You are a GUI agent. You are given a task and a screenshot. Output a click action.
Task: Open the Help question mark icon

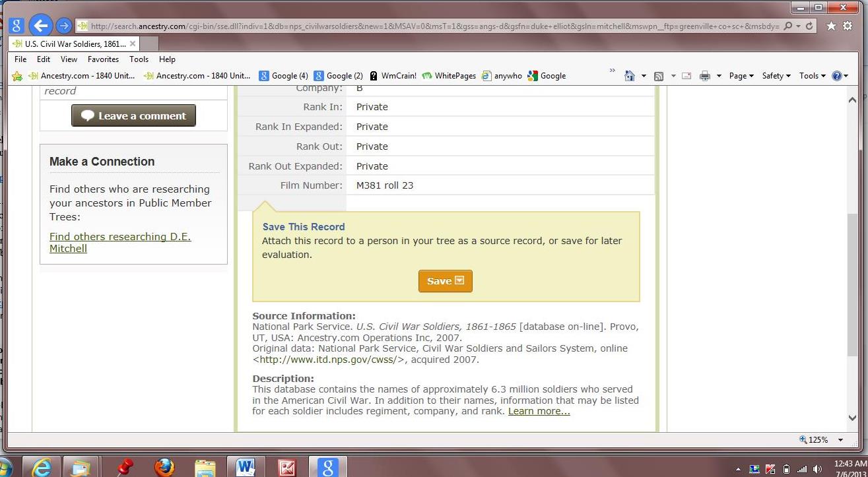coord(837,76)
